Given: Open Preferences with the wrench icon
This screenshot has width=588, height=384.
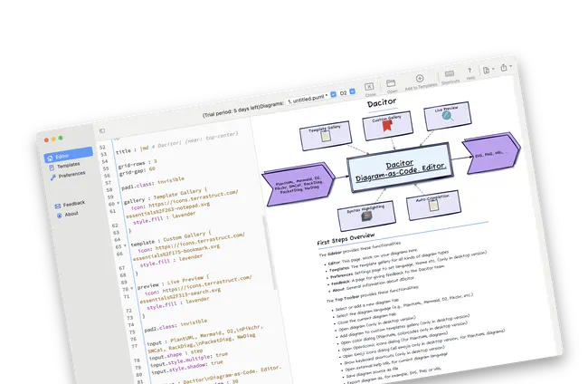Looking at the screenshot, I should pos(68,175).
